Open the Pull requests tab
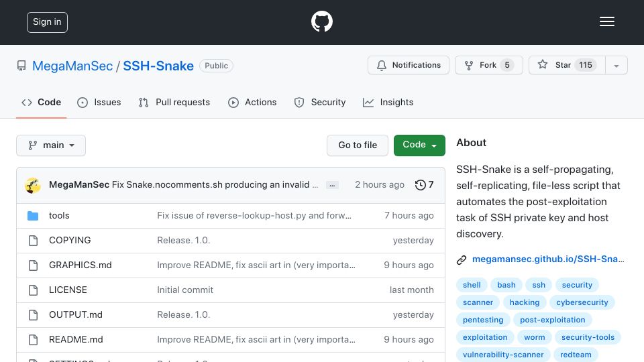 (x=174, y=102)
